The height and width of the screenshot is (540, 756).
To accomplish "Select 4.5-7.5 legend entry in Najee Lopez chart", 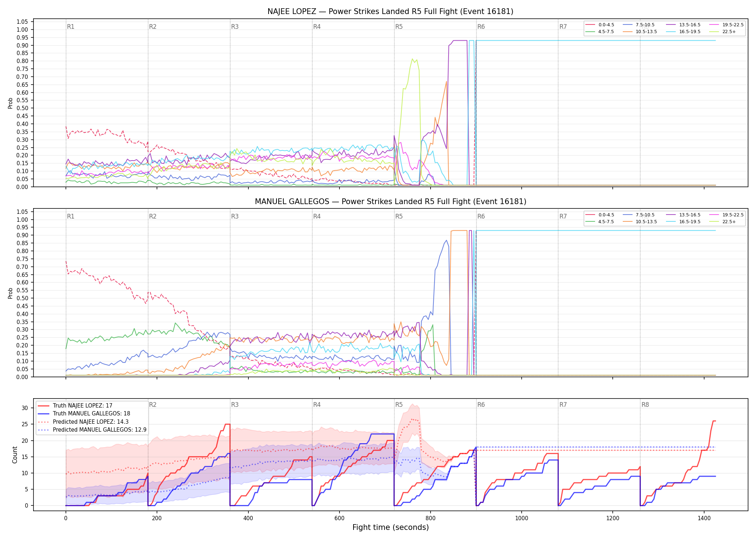I will pyautogui.click(x=600, y=32).
